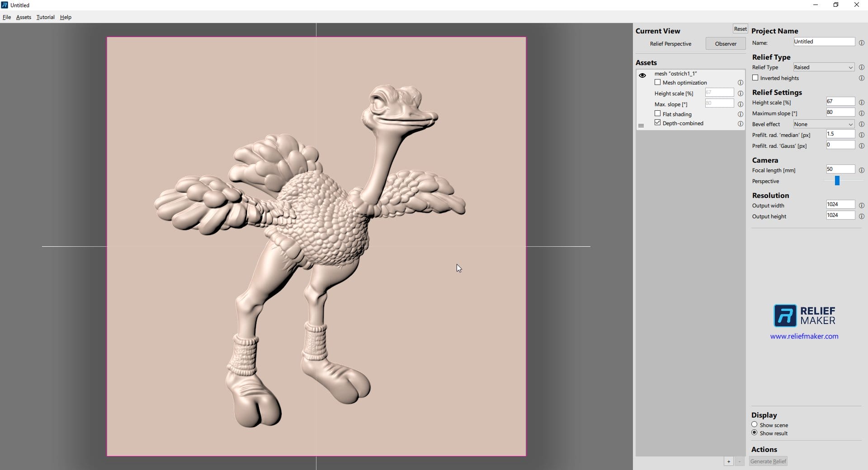Click info icon next to Mesh optimization
868x470 pixels.
741,83
